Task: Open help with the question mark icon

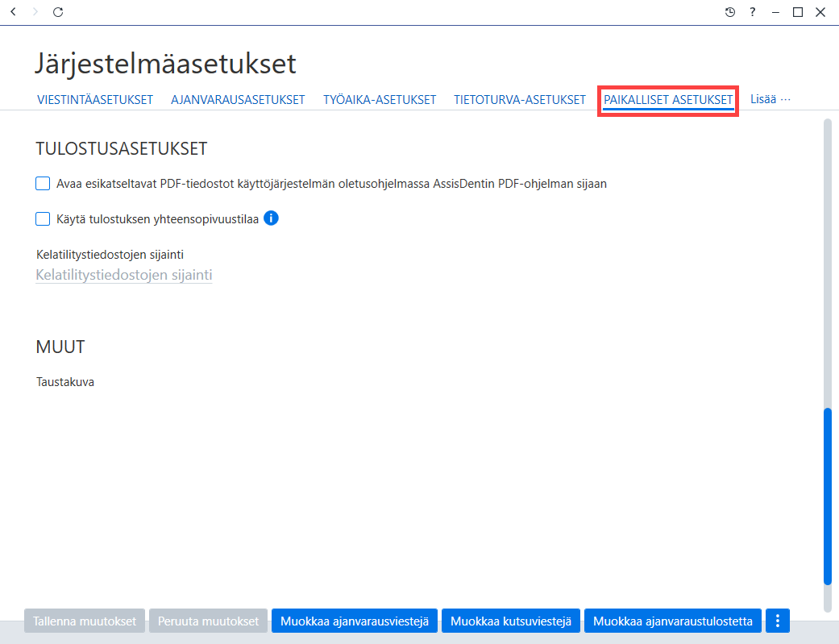Action: click(x=752, y=12)
